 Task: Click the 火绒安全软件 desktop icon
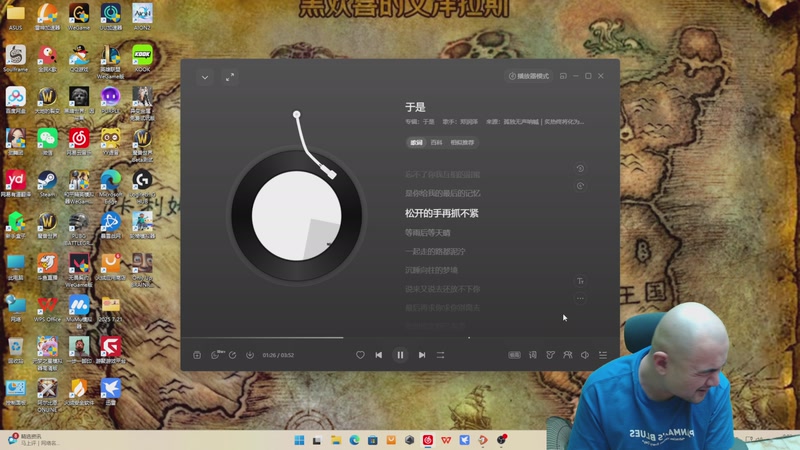click(79, 392)
